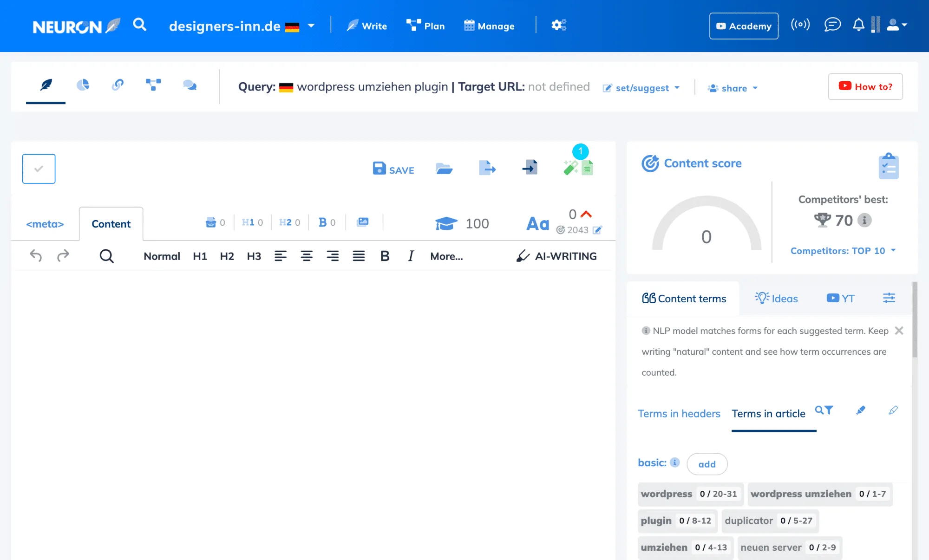Open the Write menu
The height and width of the screenshot is (560, 929).
(x=367, y=26)
